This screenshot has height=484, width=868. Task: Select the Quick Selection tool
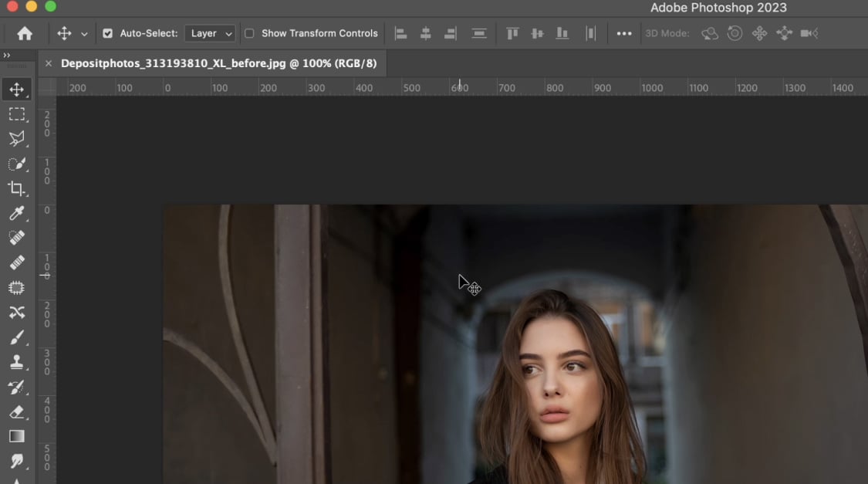coord(17,164)
